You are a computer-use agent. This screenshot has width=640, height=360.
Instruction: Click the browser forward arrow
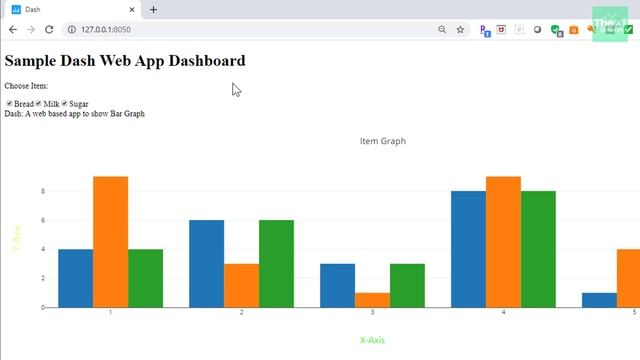point(31,29)
